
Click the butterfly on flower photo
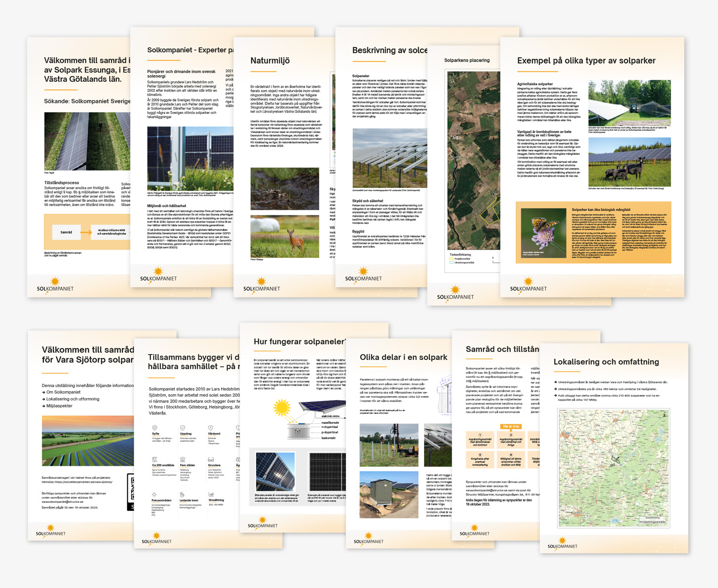tap(543, 233)
